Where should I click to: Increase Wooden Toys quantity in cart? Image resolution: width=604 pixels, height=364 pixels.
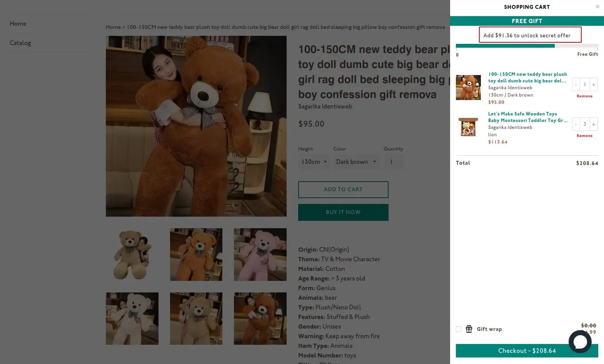(594, 124)
